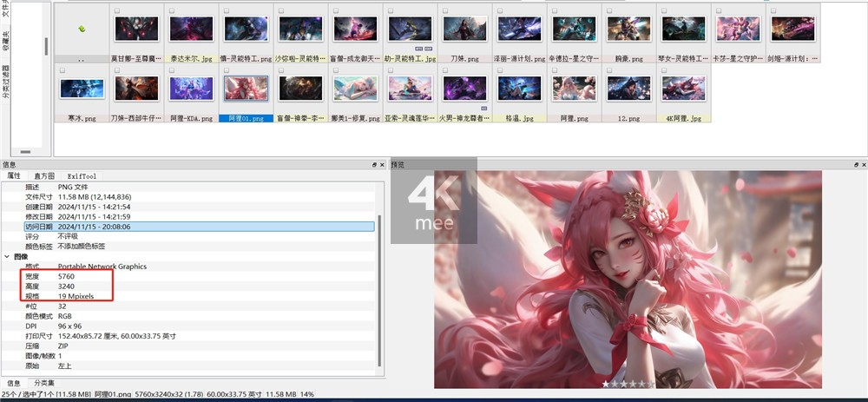Click the first rating star under the preview
Screen dimensions: 868x402
[606, 384]
